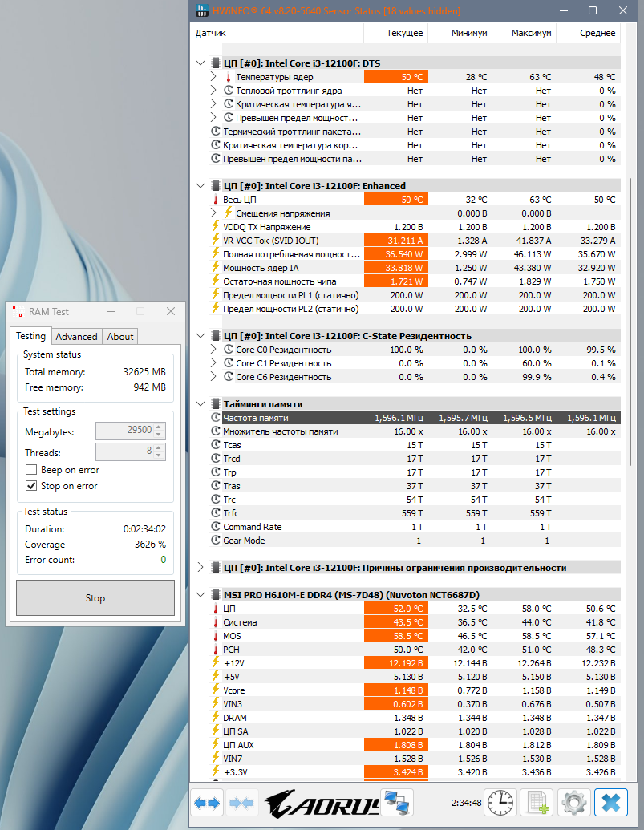Decrease the Threads stepper down arrow

tap(159, 455)
